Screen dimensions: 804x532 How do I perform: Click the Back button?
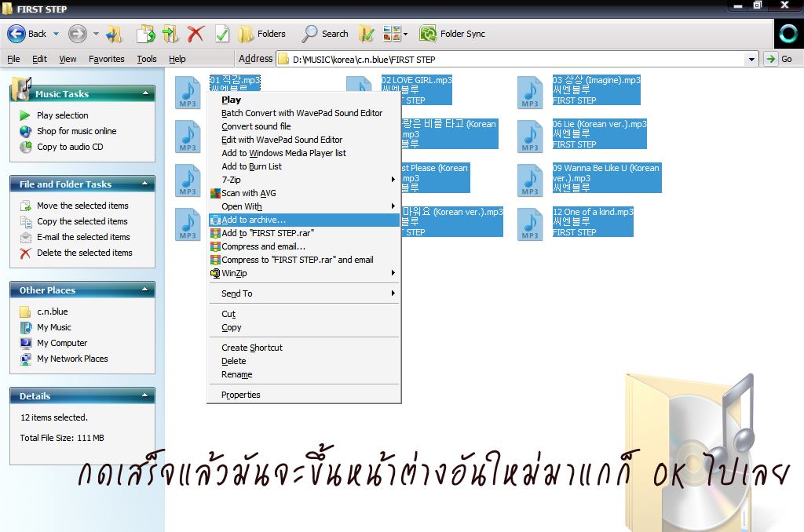[27, 34]
